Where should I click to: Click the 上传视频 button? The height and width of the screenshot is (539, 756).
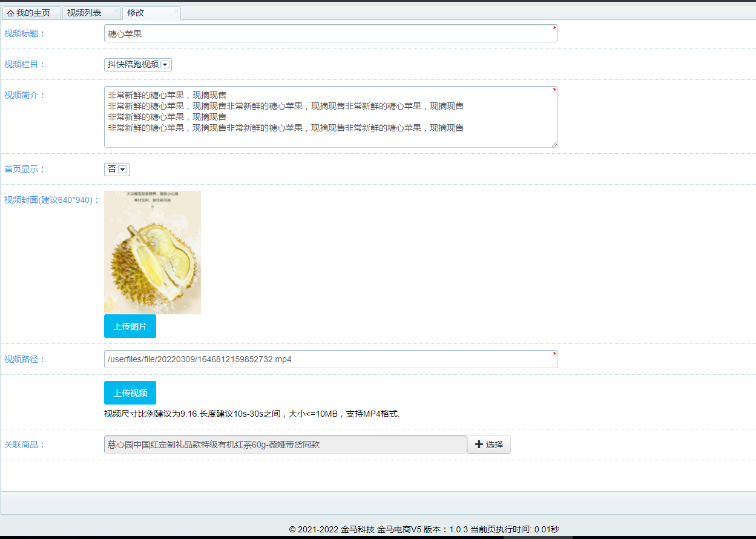click(x=130, y=392)
